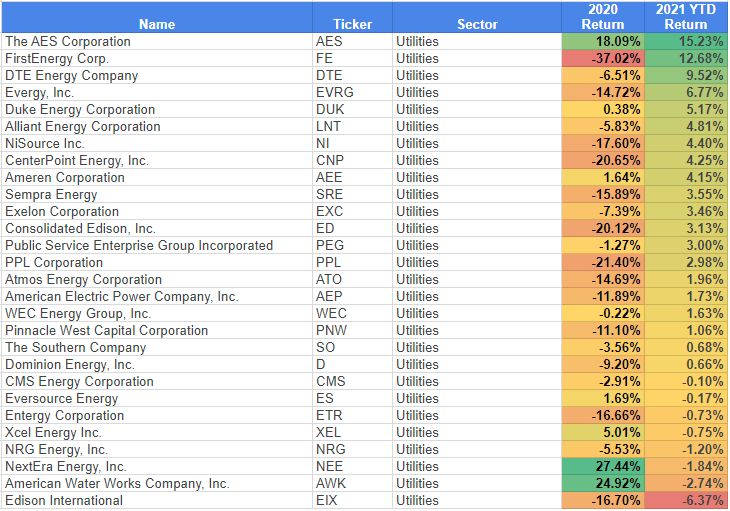The width and height of the screenshot is (730, 511).
Task: Select American Water Works Company cell
Action: click(x=157, y=484)
